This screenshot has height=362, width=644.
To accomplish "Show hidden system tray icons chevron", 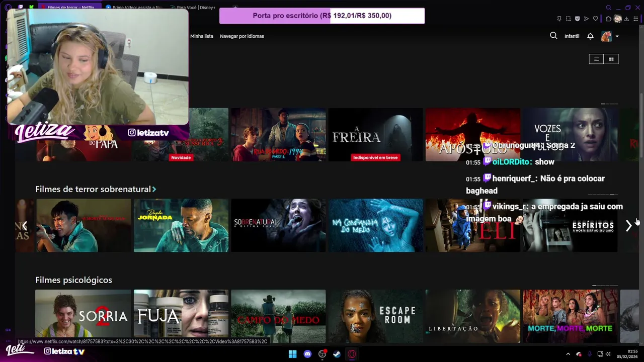I will point(568,354).
